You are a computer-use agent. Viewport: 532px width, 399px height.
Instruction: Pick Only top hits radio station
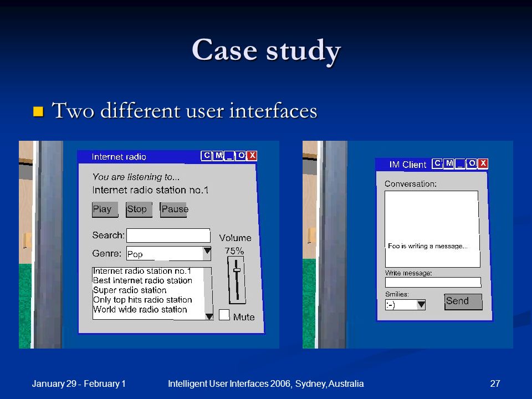pos(142,300)
